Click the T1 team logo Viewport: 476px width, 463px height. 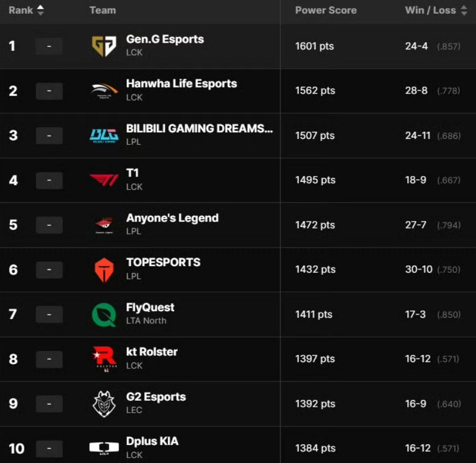pos(104,180)
